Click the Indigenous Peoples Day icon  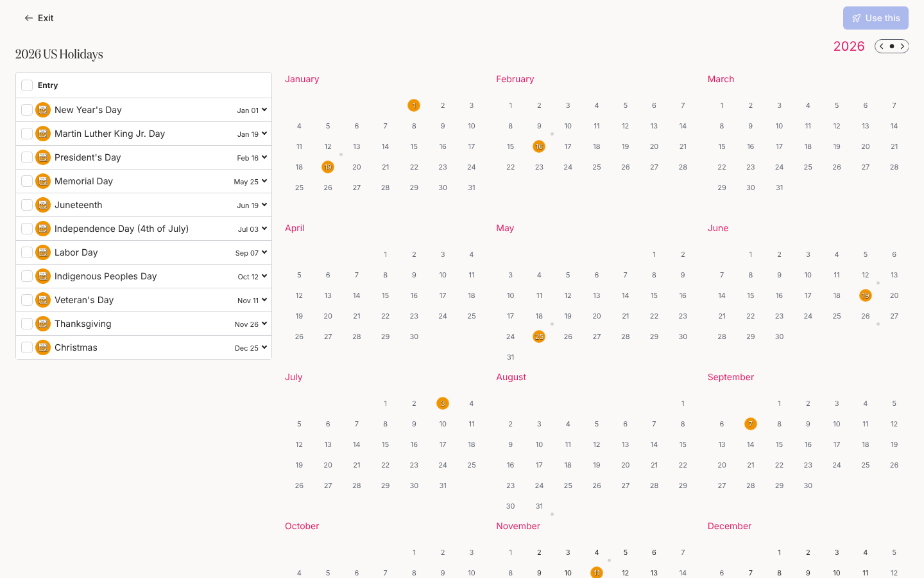[43, 276]
